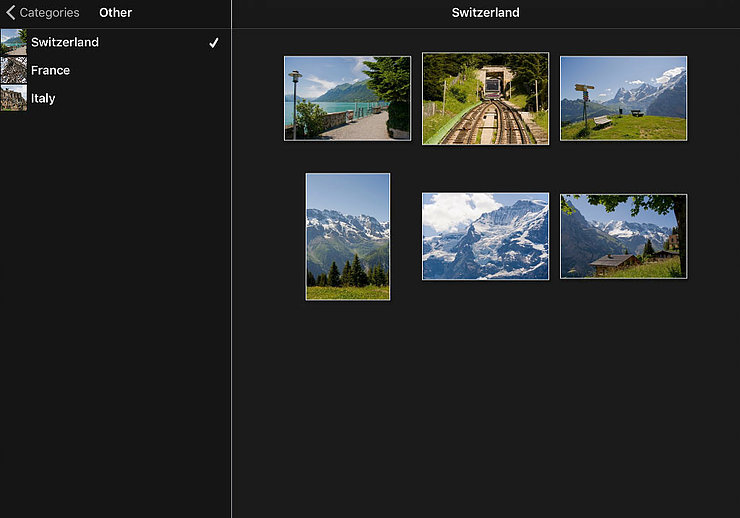
Task: Click the back chevron beside Categories
Action: coord(10,13)
